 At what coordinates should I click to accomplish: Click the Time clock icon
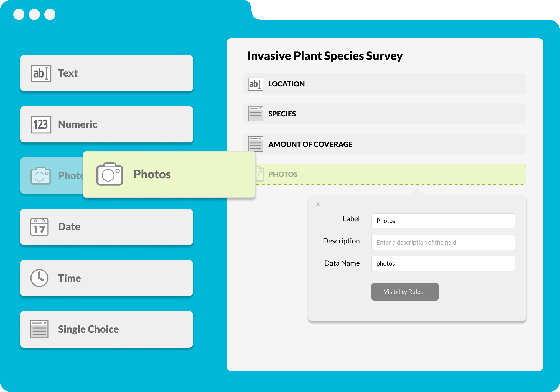pos(39,278)
